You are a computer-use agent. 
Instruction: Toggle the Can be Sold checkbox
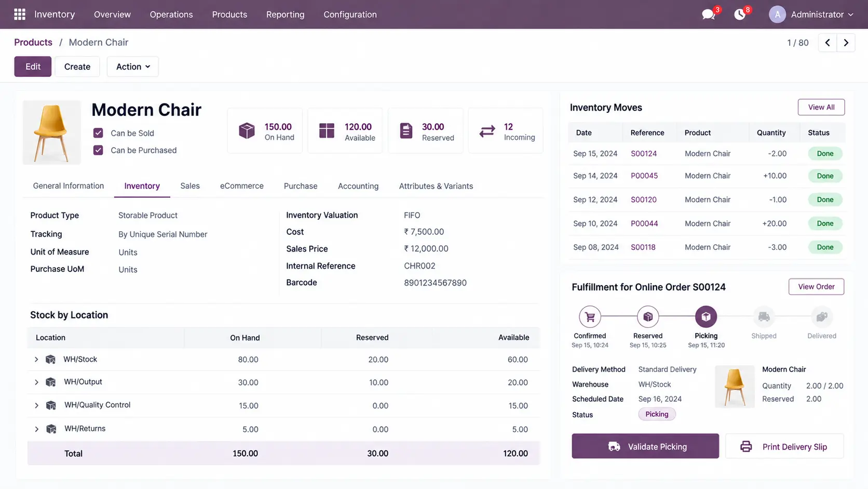pyautogui.click(x=98, y=133)
